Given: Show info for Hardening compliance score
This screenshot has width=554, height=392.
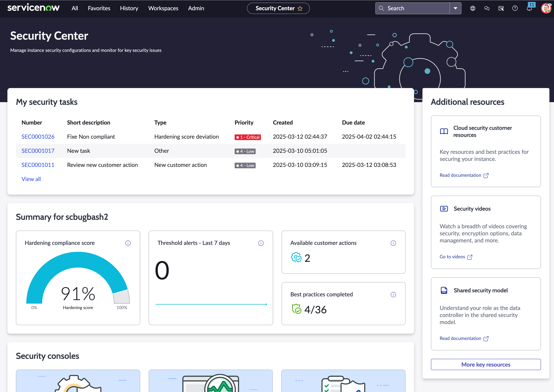Looking at the screenshot, I should [128, 243].
